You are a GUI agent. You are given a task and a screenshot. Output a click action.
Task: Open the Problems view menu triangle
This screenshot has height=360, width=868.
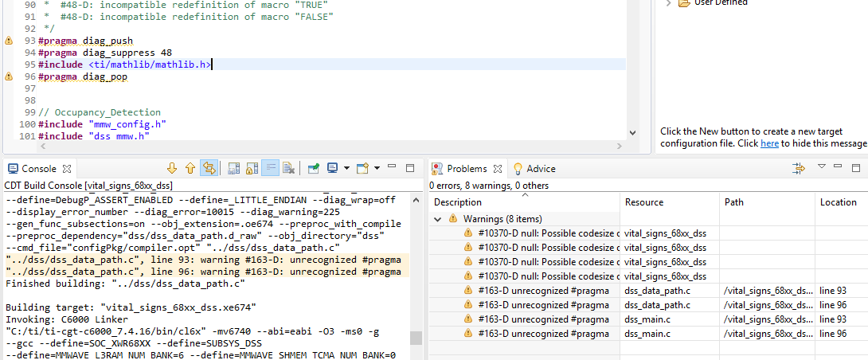[822, 166]
